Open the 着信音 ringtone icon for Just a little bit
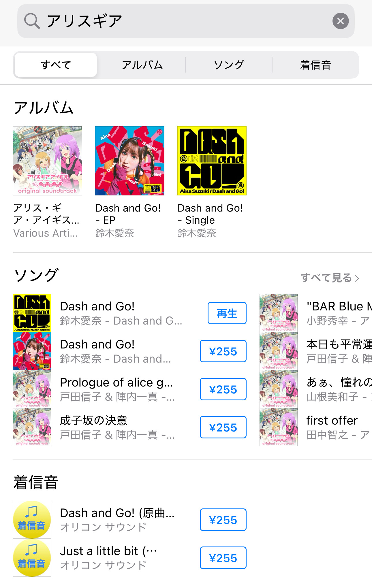This screenshot has height=588, width=372. tap(32, 558)
